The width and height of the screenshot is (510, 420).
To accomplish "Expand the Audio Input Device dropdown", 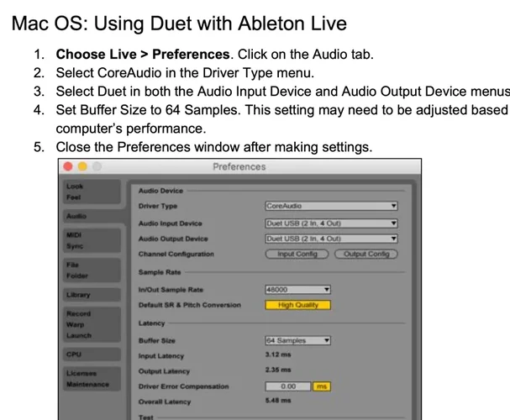I will [x=331, y=223].
